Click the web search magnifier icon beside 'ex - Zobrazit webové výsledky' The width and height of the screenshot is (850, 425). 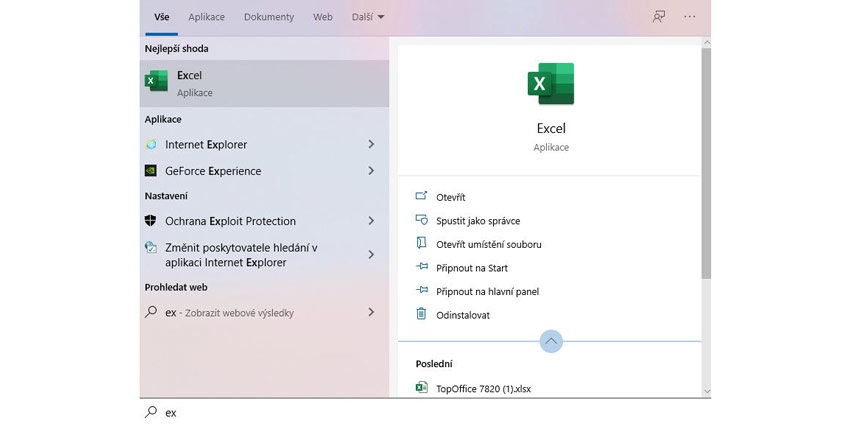tap(151, 312)
